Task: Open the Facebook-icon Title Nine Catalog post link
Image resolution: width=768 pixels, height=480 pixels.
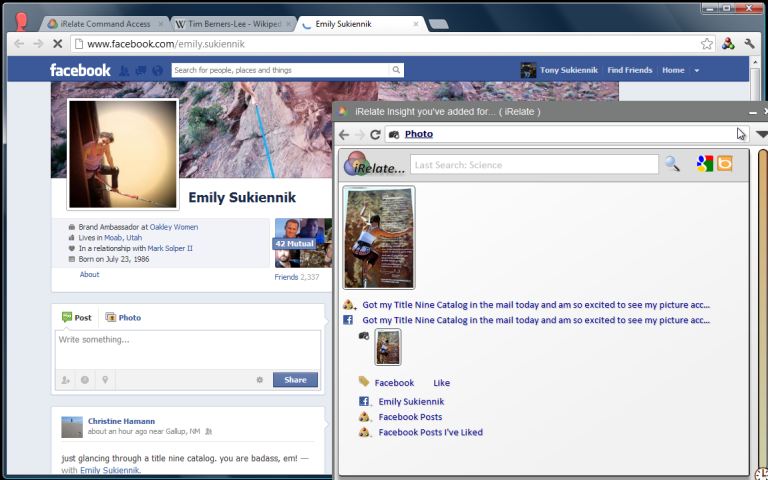Action: (x=536, y=320)
